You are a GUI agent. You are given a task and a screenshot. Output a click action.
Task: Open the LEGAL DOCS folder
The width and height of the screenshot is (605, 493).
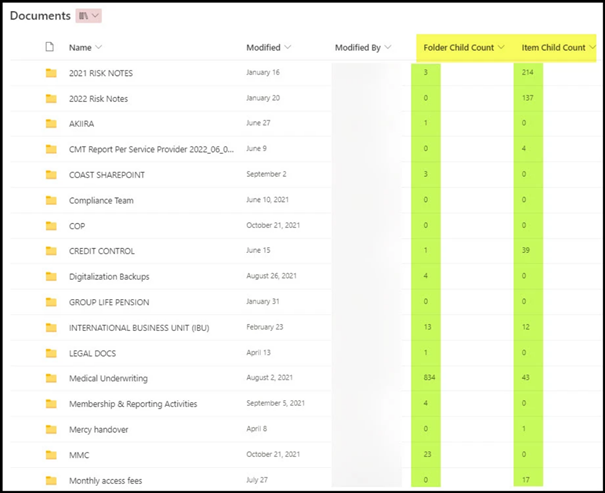click(92, 353)
